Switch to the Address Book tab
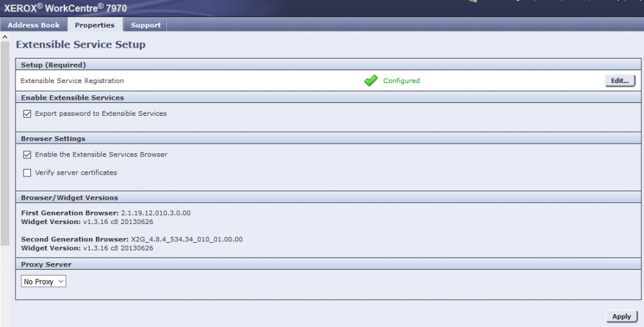The image size is (644, 327). [33, 25]
